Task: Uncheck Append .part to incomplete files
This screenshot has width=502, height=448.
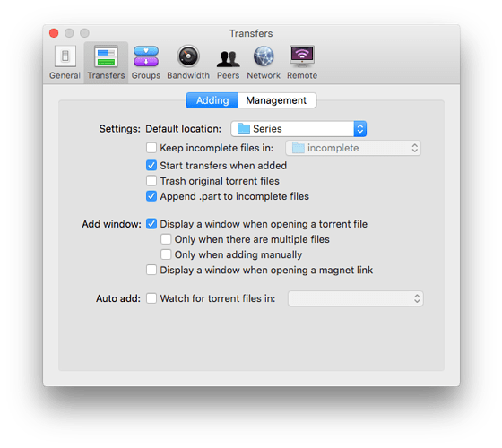Action: pyautogui.click(x=151, y=196)
